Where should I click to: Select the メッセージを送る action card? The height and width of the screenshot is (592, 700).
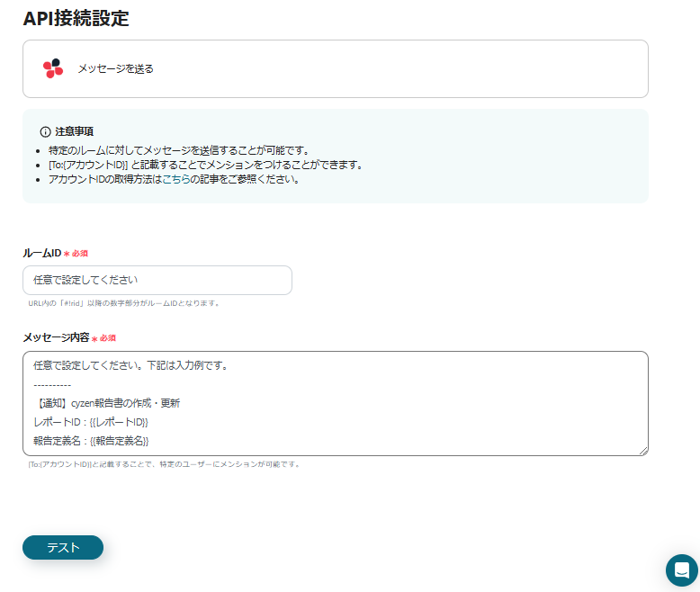[336, 68]
